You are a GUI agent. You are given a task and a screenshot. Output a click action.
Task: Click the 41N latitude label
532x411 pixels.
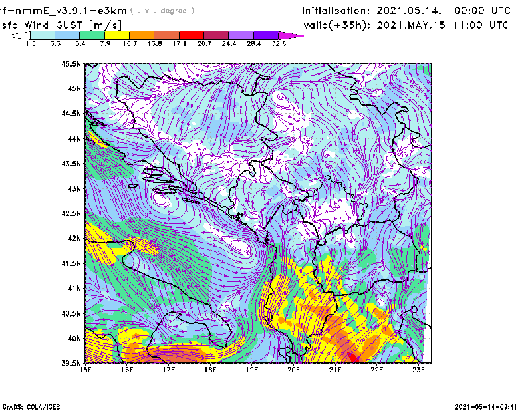pyautogui.click(x=74, y=289)
